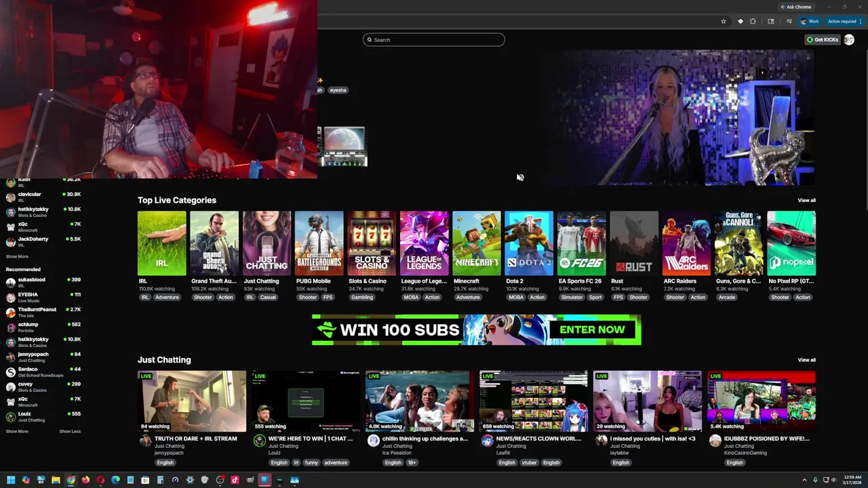This screenshot has width=868, height=488.
Task: Open the Windows Start menu
Action: coord(11,480)
